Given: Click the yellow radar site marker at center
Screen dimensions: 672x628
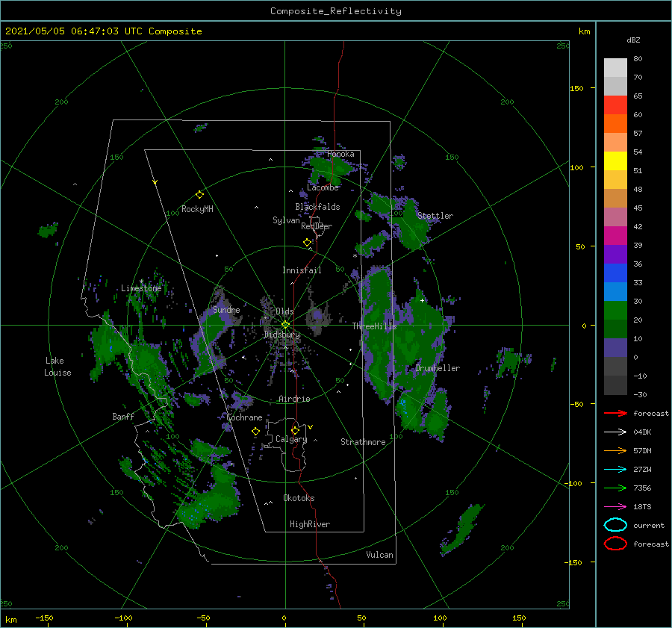Looking at the screenshot, I should (x=285, y=325).
